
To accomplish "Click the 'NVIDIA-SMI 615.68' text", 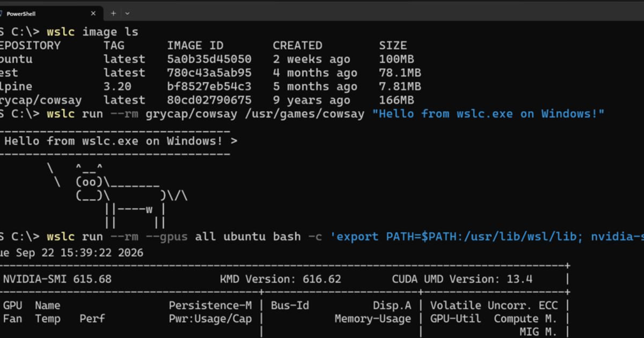I will (x=57, y=279).
